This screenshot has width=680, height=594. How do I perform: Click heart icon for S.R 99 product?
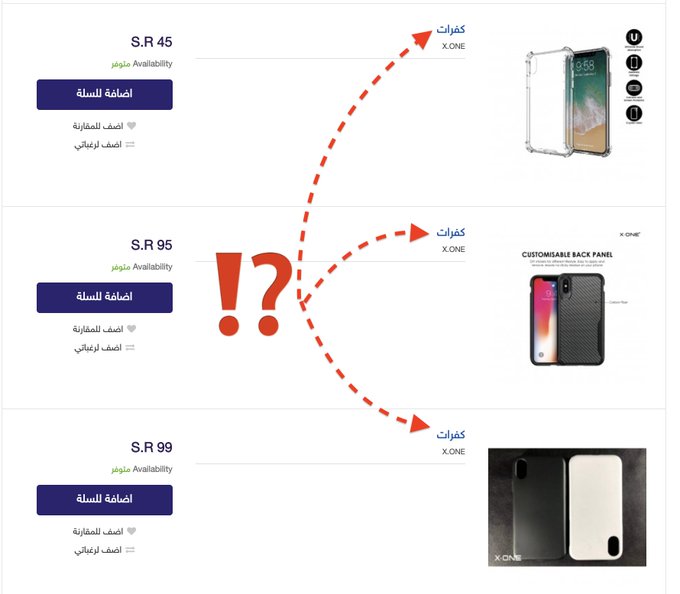[131, 531]
